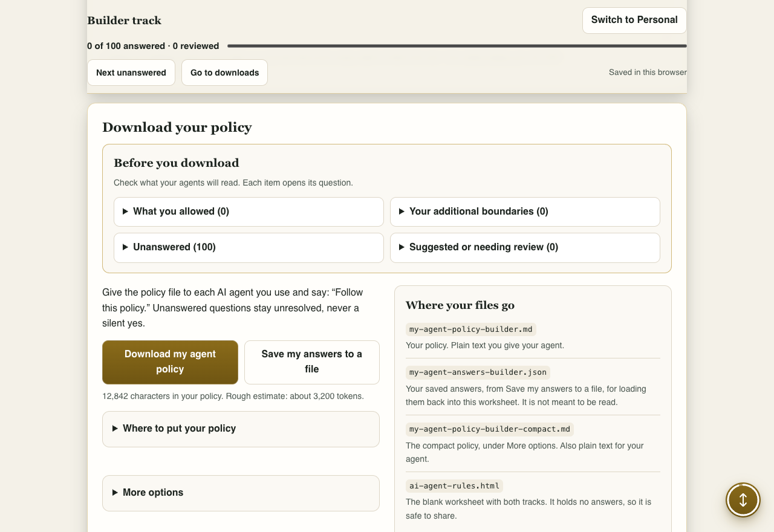This screenshot has height=532, width=774.
Task: Select the my-agent-answers-builder.json filename
Action: coord(478,372)
